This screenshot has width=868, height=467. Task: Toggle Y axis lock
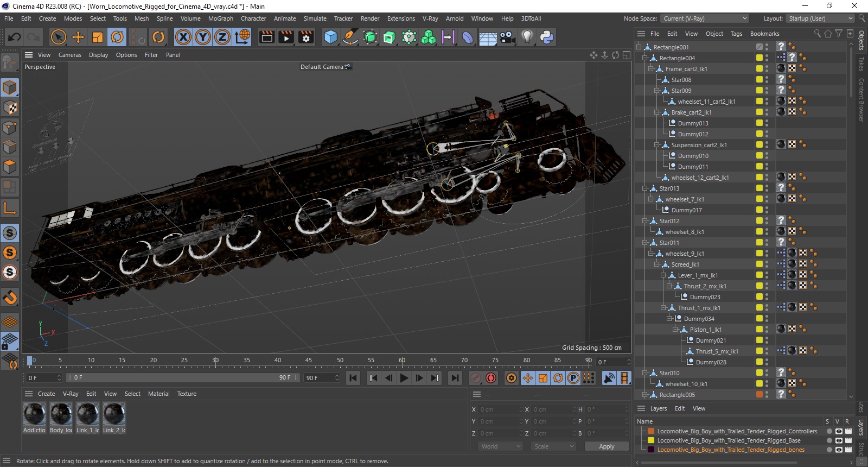tap(203, 37)
